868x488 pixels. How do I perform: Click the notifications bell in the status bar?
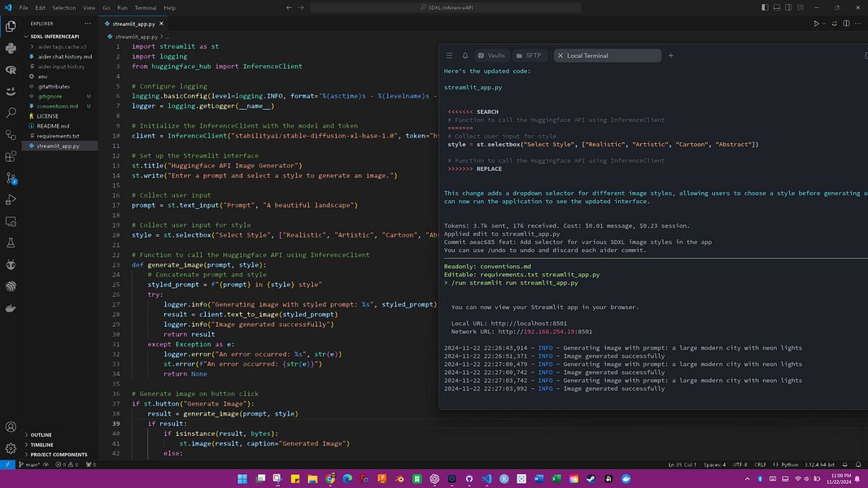[x=857, y=464]
